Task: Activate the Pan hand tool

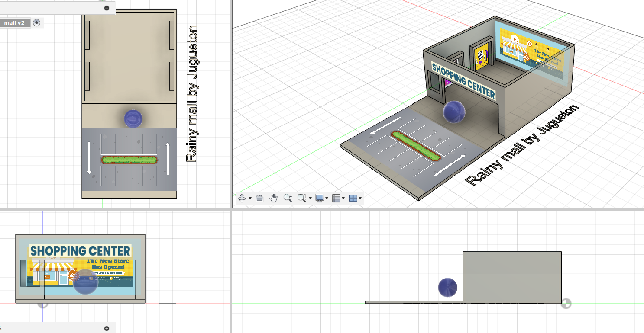Action: click(x=273, y=198)
